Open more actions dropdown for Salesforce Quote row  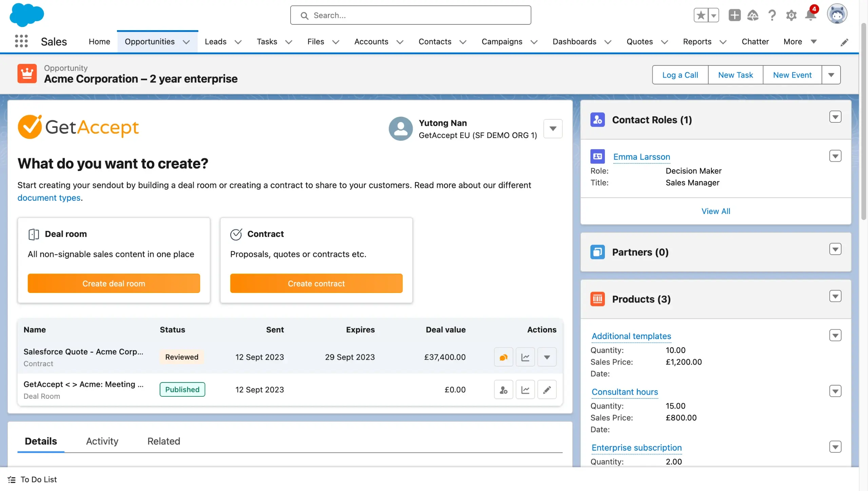[547, 357]
